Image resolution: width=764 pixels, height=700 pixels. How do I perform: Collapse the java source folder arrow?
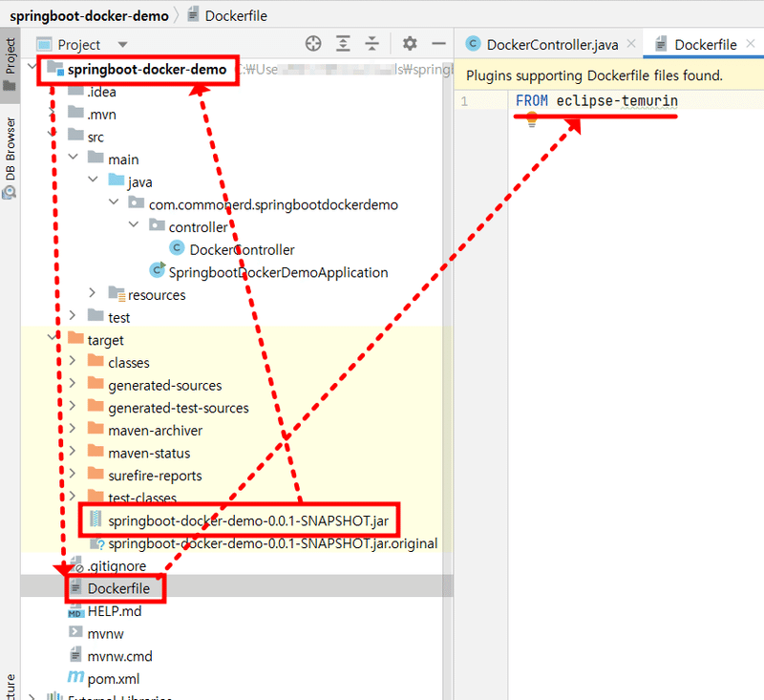(93, 180)
